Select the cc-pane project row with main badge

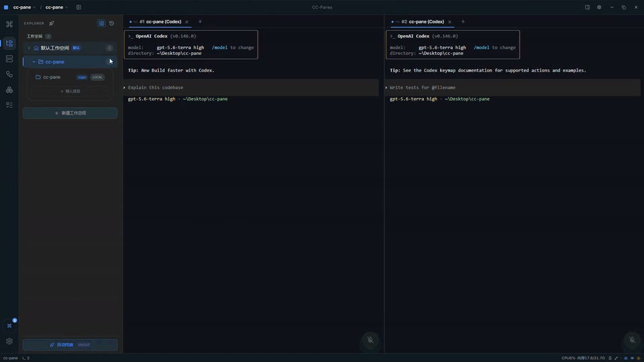pyautogui.click(x=70, y=77)
